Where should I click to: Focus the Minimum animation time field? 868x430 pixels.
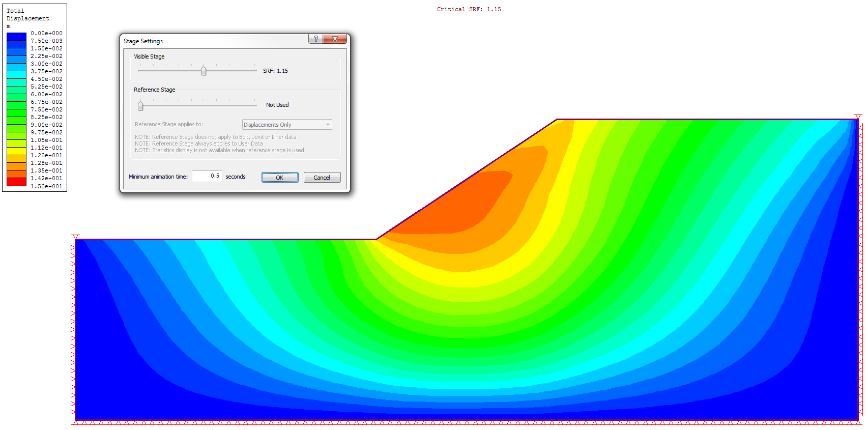207,176
